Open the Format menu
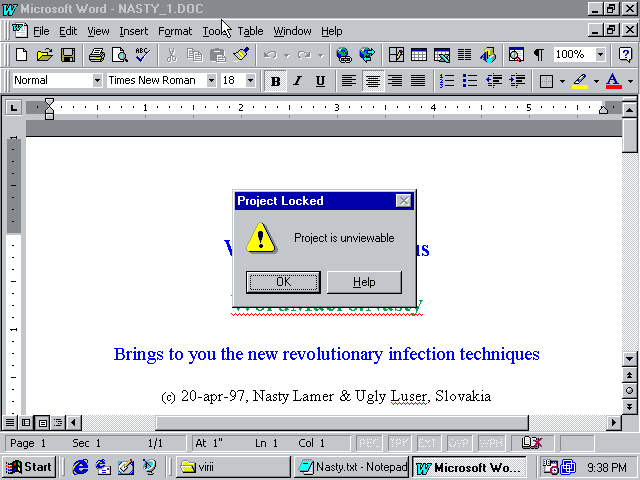 tap(175, 31)
